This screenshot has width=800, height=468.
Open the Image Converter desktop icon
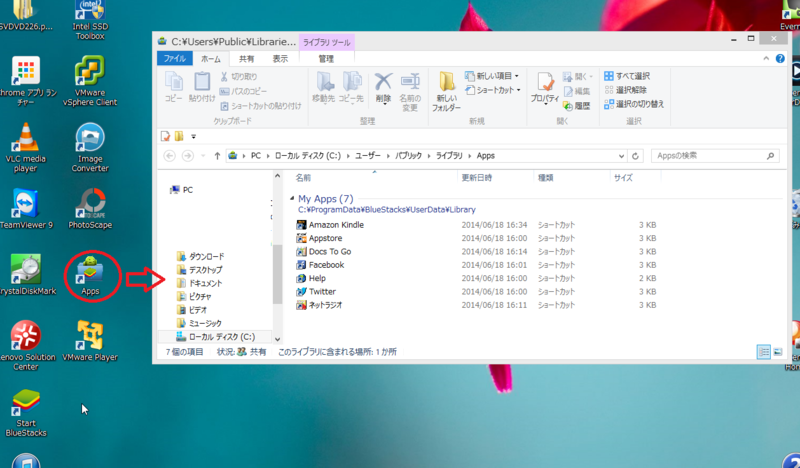[90, 147]
